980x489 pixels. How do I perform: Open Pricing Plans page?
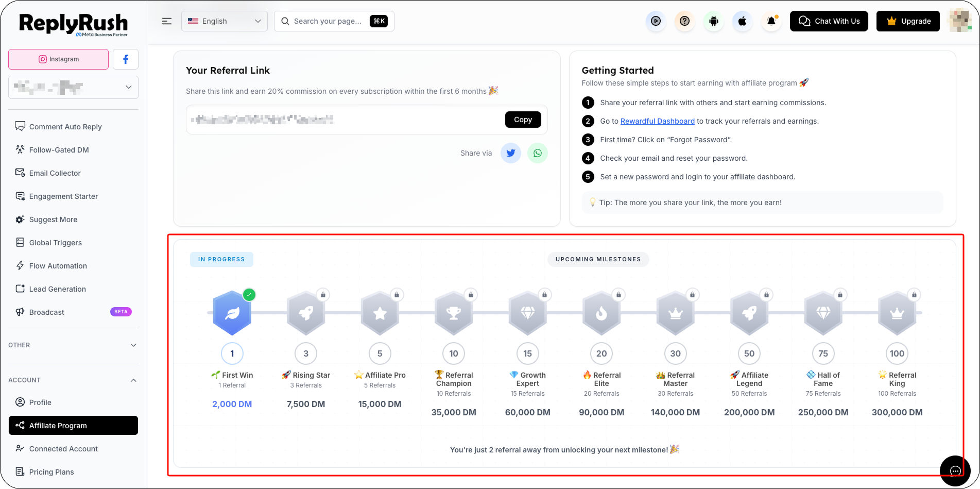pos(73,472)
